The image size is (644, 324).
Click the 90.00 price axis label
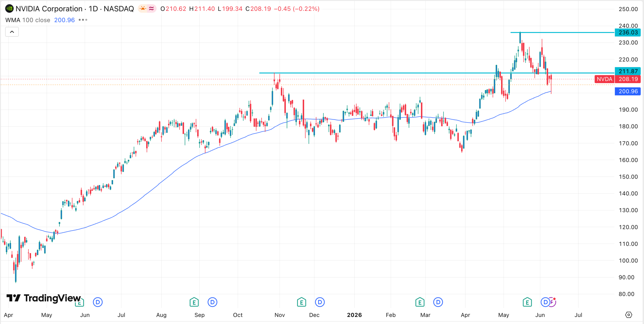point(626,277)
